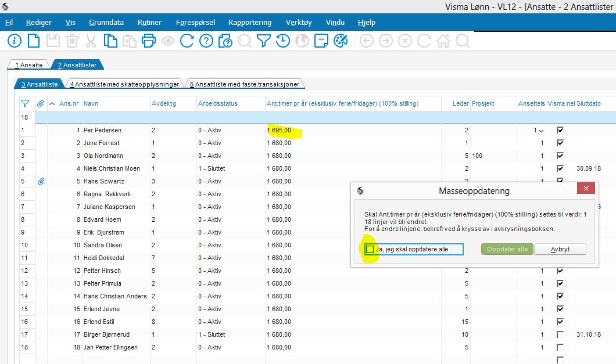Click the Print icon in the toolbar

[149, 41]
